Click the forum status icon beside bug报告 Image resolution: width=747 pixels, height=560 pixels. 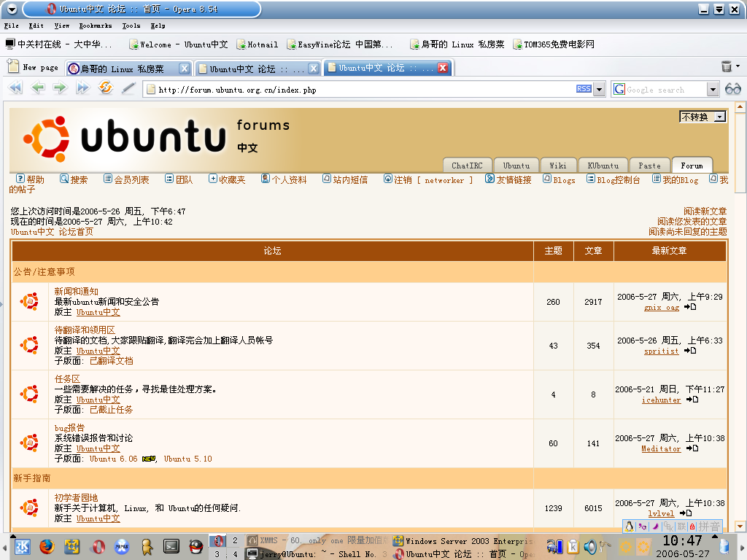[x=29, y=443]
